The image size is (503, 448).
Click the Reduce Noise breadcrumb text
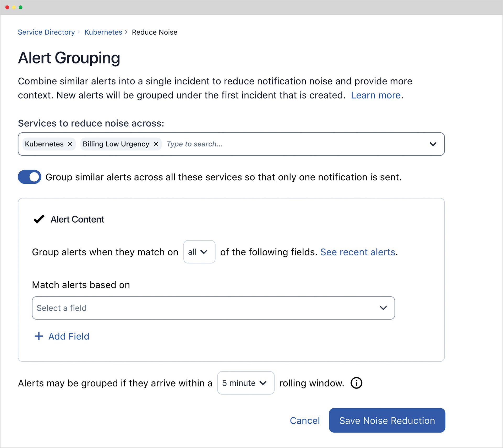pos(155,32)
